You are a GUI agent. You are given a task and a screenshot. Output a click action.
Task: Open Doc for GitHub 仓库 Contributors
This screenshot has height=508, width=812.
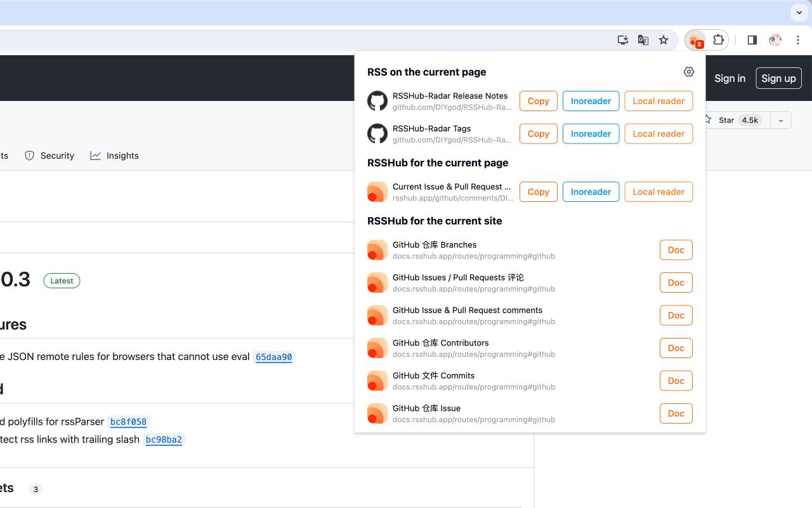[676, 347]
